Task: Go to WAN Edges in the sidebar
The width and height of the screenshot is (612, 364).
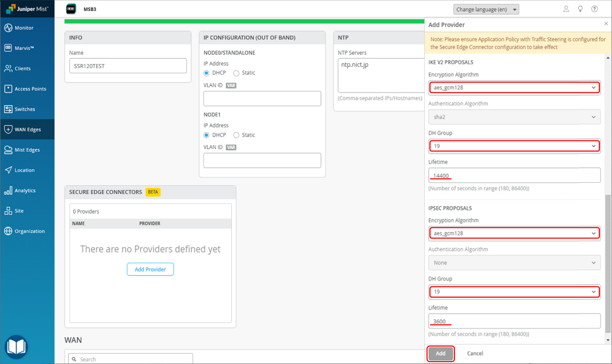Action: [x=27, y=130]
